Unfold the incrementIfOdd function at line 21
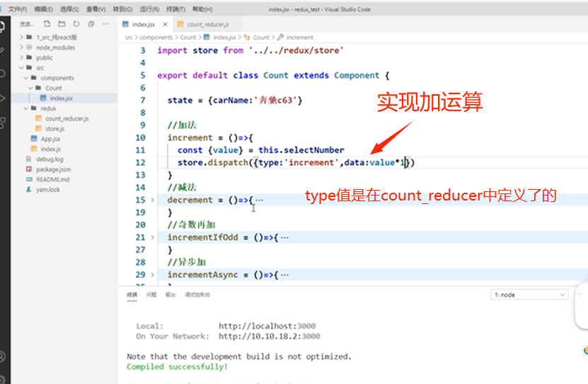Viewport: 588px width, 384px height. pyautogui.click(x=152, y=237)
